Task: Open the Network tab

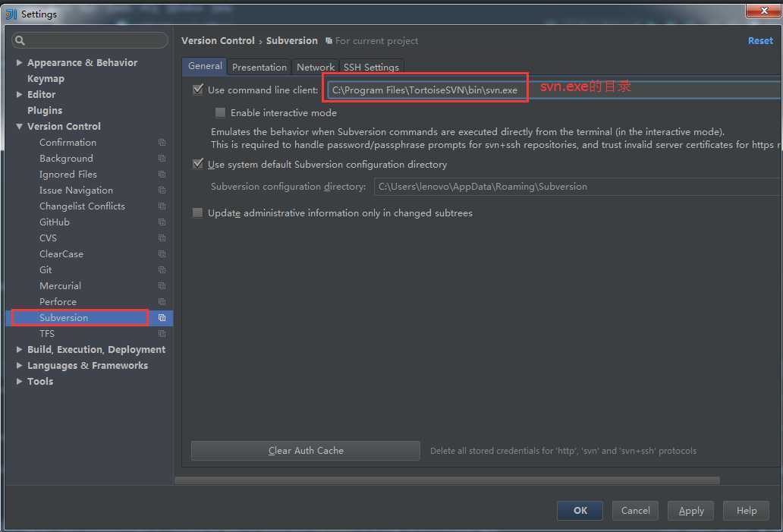Action: click(315, 67)
